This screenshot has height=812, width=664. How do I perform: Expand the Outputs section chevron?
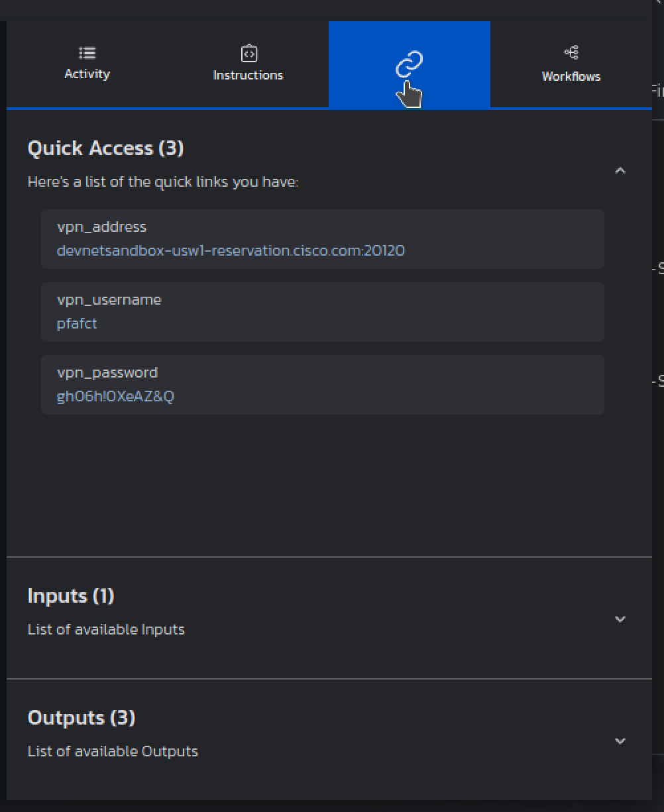(x=620, y=741)
